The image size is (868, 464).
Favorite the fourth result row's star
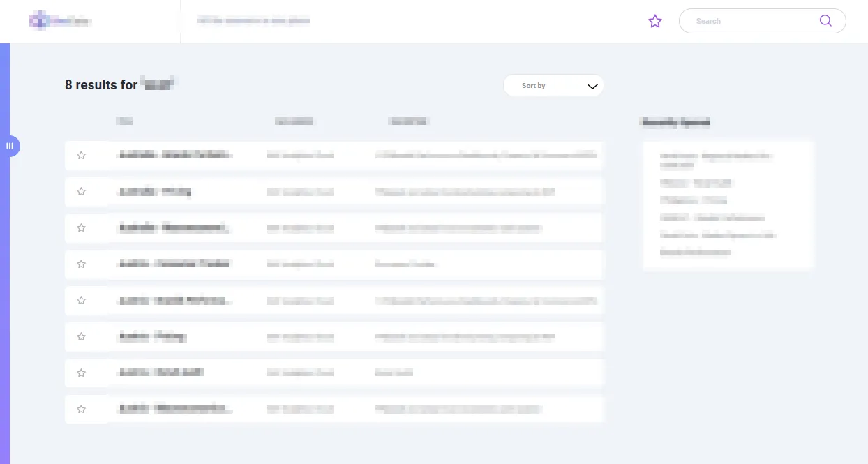tap(81, 264)
